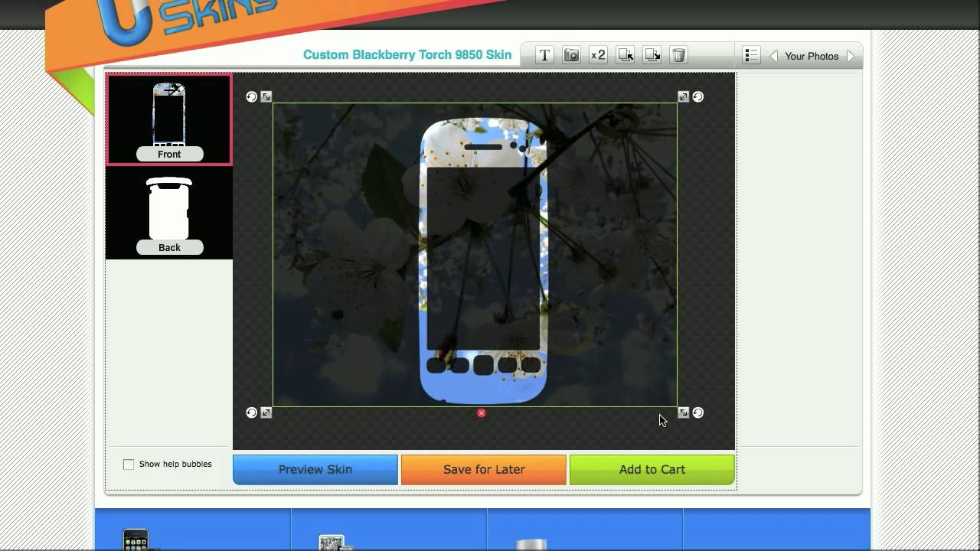Click the top-right resize handle
This screenshot has height=551, width=980.
(x=684, y=96)
